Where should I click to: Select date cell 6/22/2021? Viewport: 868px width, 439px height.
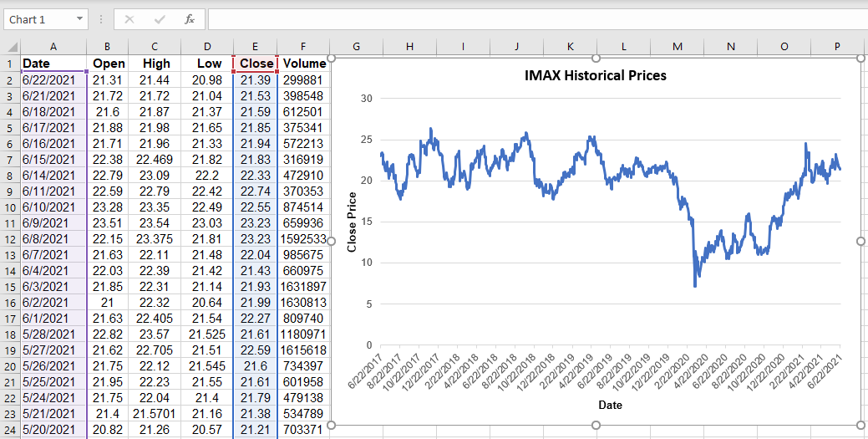53,80
